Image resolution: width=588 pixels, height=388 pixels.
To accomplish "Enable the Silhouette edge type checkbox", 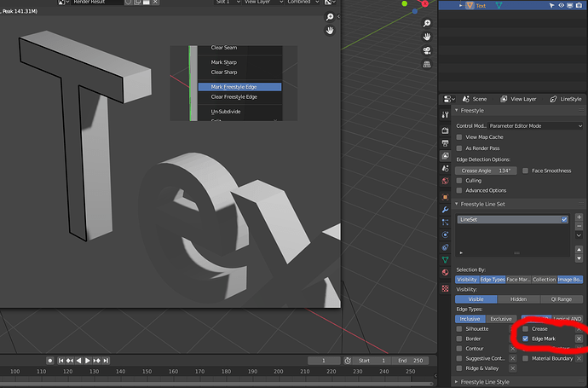I will coord(459,328).
